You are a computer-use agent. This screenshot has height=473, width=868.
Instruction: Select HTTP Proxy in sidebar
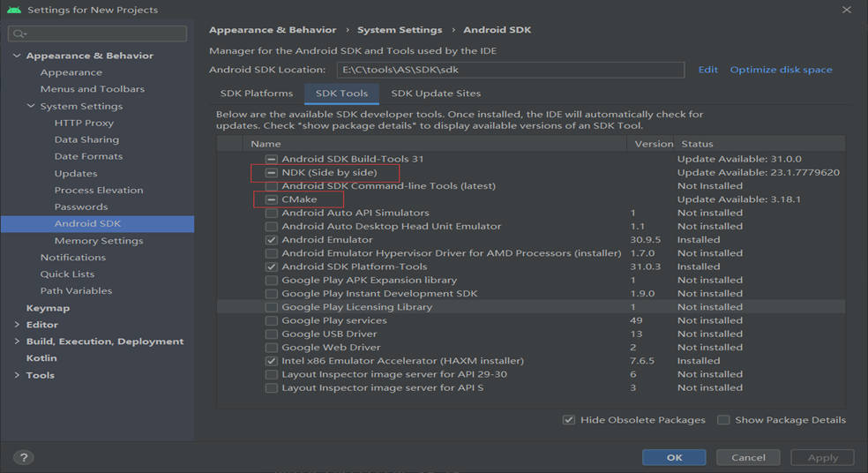click(84, 123)
